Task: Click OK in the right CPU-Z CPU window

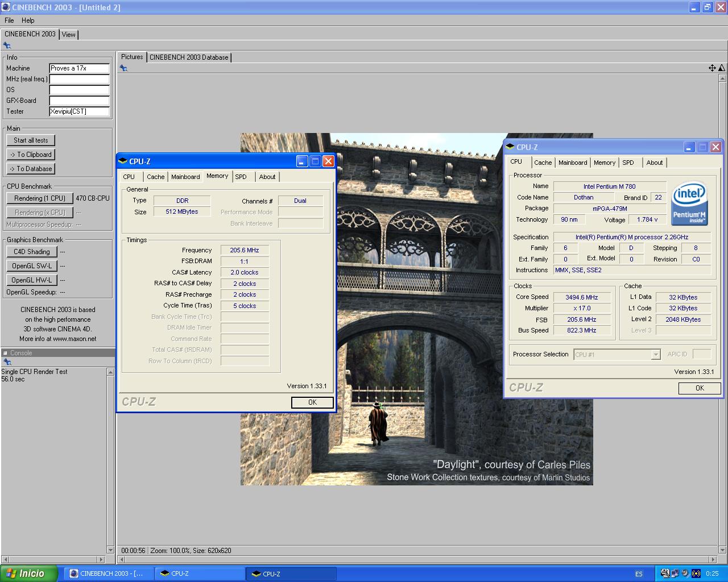Action: click(x=700, y=388)
